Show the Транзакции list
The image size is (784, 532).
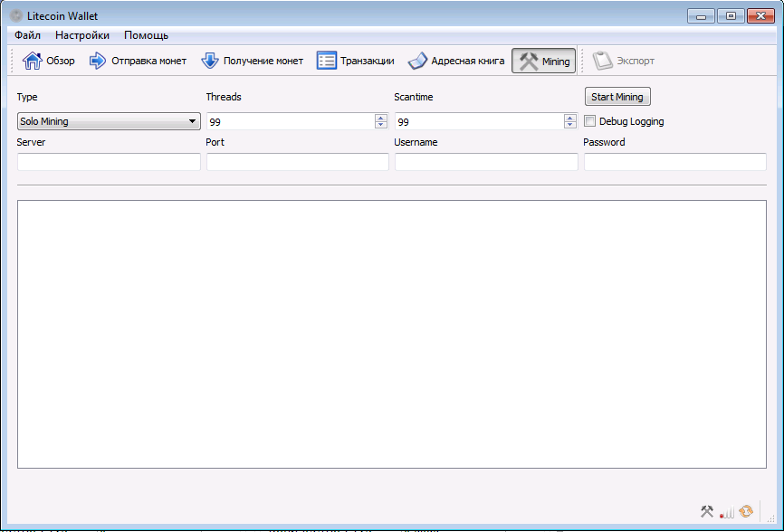[356, 61]
